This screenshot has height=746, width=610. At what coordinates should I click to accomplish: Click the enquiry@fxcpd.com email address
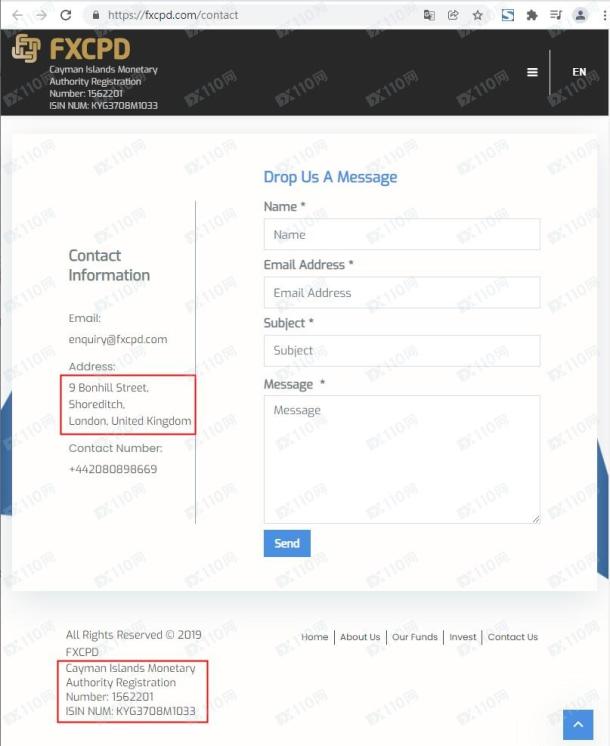(x=118, y=340)
